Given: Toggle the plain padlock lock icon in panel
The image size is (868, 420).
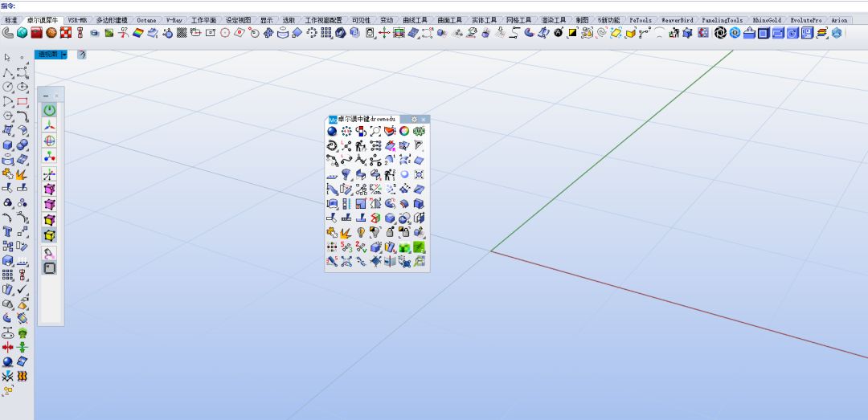Looking at the screenshot, I should 390,232.
